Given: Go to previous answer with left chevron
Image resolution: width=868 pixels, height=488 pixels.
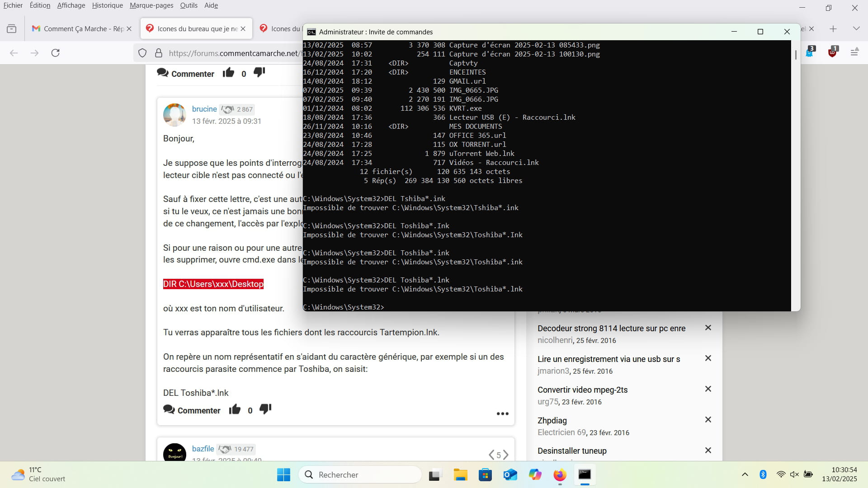Looking at the screenshot, I should click(x=491, y=455).
